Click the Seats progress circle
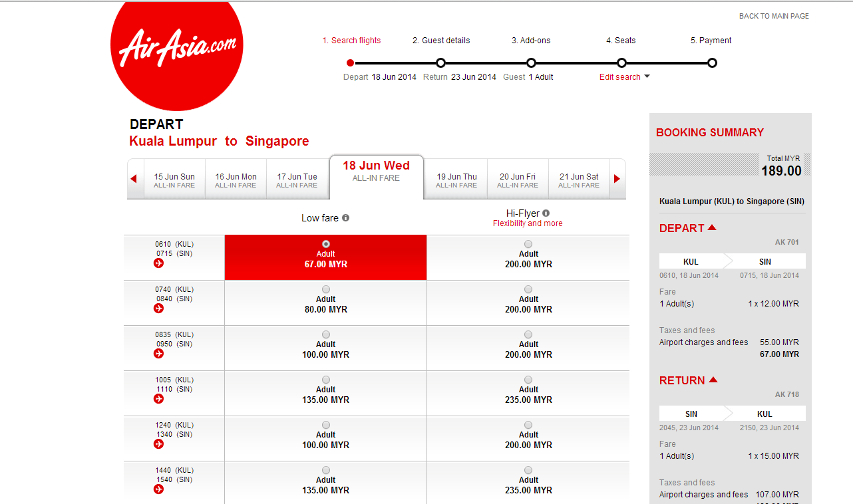 pos(621,63)
